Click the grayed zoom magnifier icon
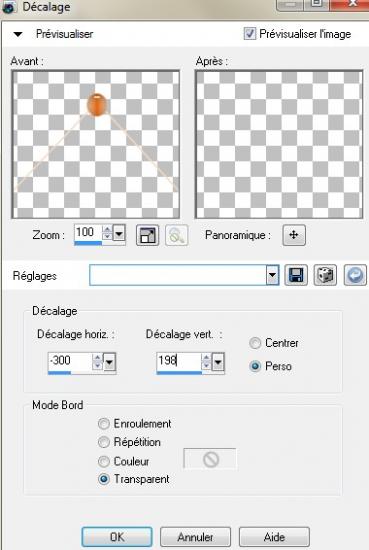Image resolution: width=369 pixels, height=550 pixels. 176,235
